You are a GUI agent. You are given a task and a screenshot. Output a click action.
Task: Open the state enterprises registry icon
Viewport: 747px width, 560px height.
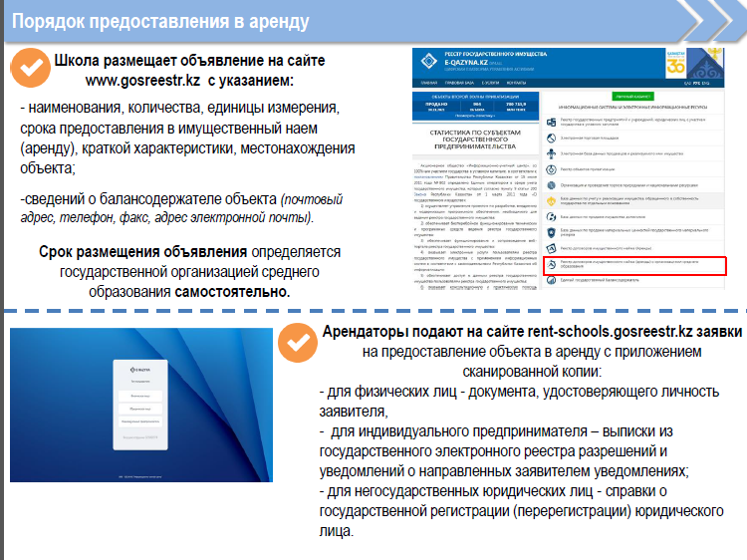[551, 123]
